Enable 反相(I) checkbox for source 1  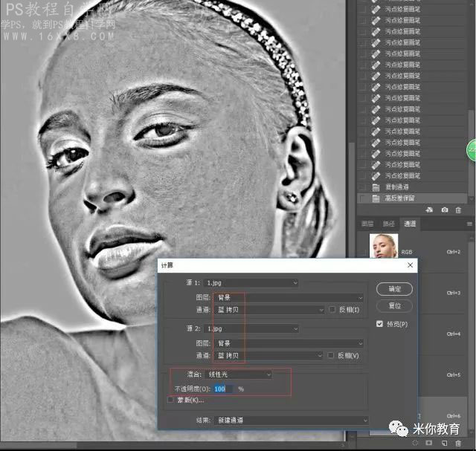click(x=332, y=309)
